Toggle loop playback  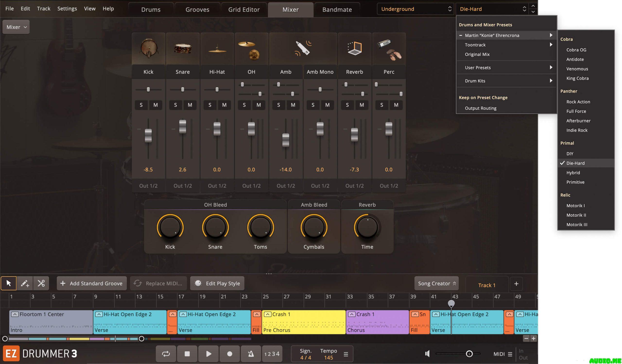tap(166, 354)
